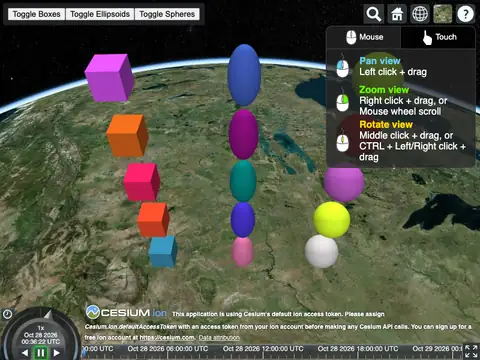
Task: Jump timeline to Oct 28 2026 06:00:00 UTC
Action: point(168,349)
